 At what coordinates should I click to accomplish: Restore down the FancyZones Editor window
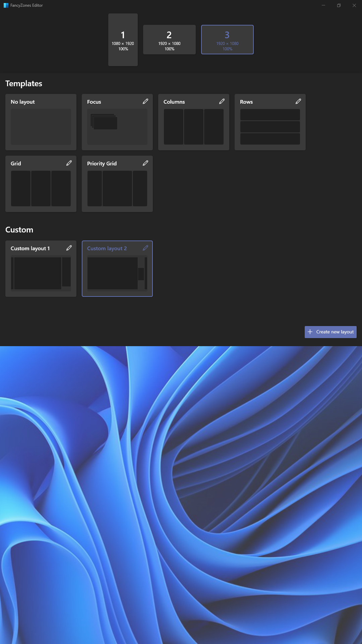pos(339,5)
